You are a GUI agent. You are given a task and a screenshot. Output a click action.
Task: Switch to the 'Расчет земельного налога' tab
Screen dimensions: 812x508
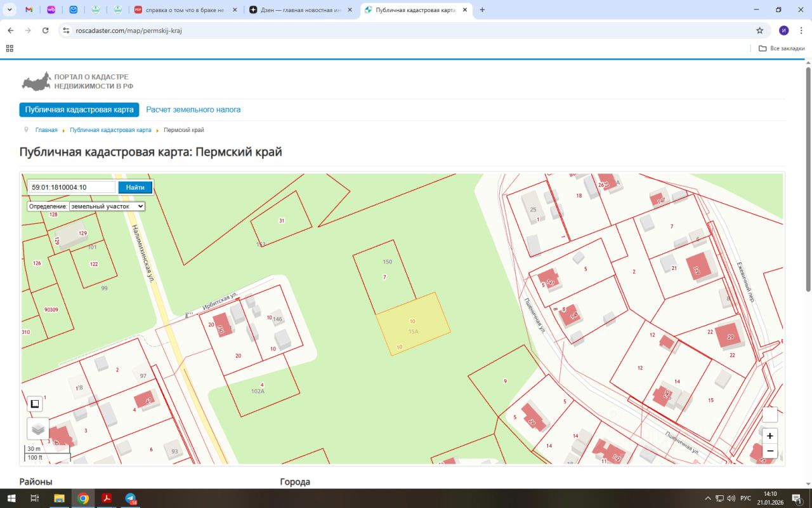[x=193, y=110]
